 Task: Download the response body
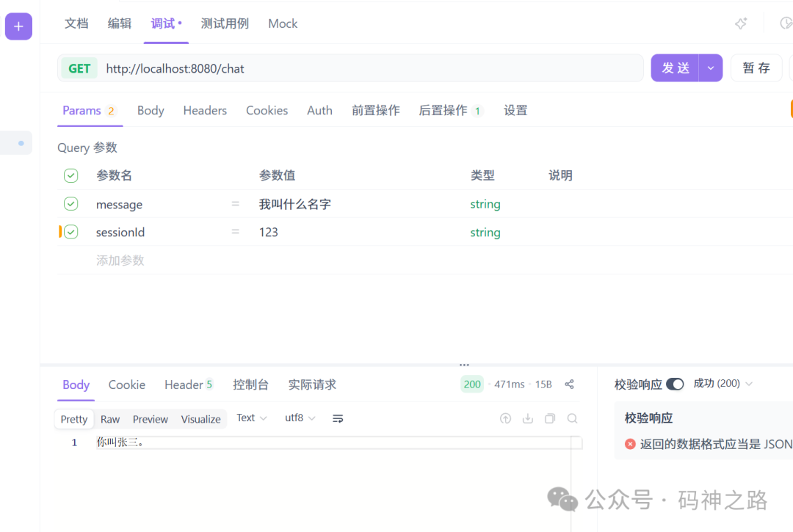point(528,418)
